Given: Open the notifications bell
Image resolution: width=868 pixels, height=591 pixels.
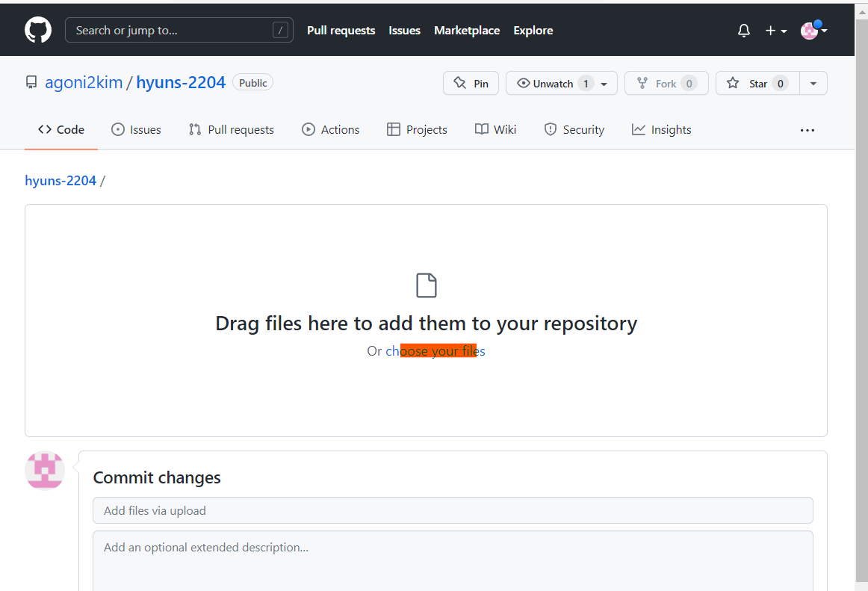Looking at the screenshot, I should [743, 31].
